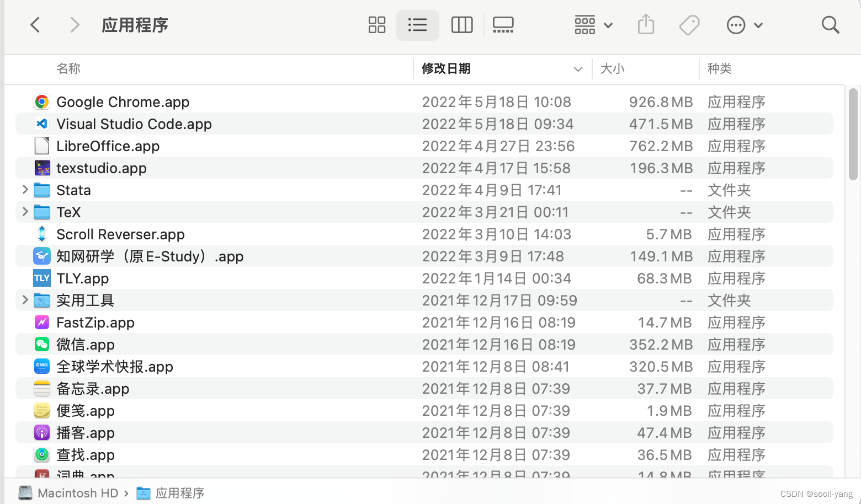
Task: Open the group-by options dropdown
Action: point(593,25)
